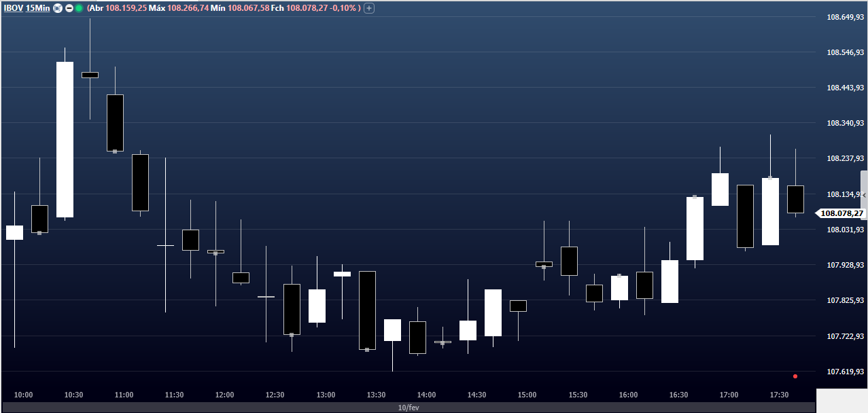Click the scrollbar thumb on the price axis

[x=863, y=197]
